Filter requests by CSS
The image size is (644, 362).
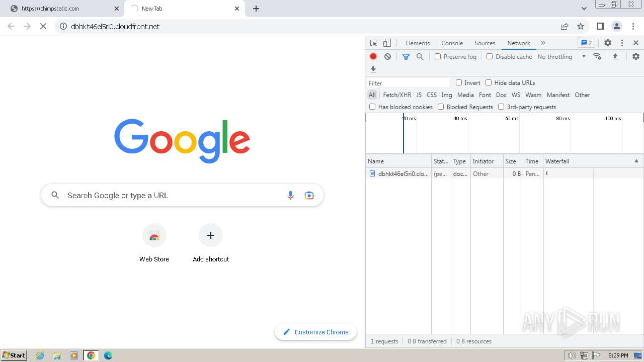[432, 95]
